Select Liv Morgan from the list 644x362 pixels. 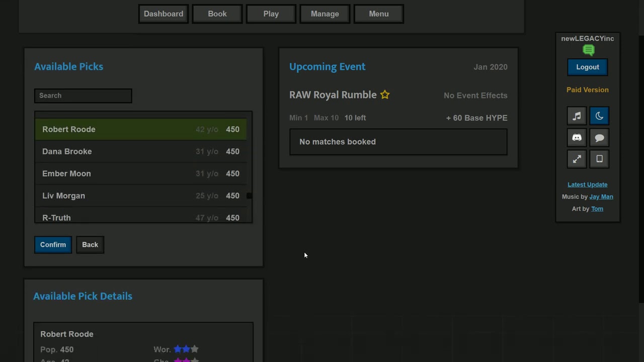pyautogui.click(x=141, y=196)
